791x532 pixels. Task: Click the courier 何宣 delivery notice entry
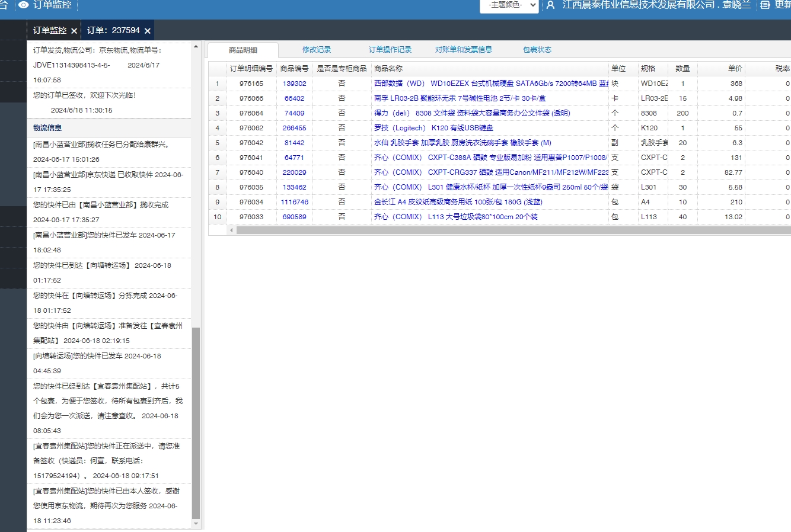[109, 461]
